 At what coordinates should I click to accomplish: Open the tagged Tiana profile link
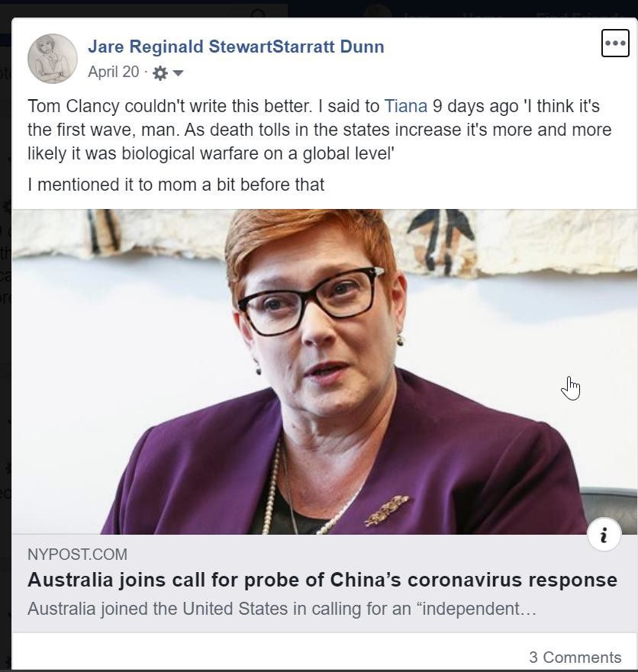(x=405, y=106)
